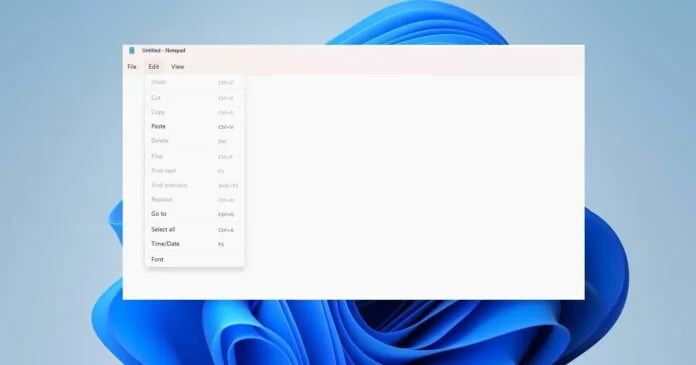Click the Untitled - Notepad title text
The image size is (696, 365).
click(164, 51)
